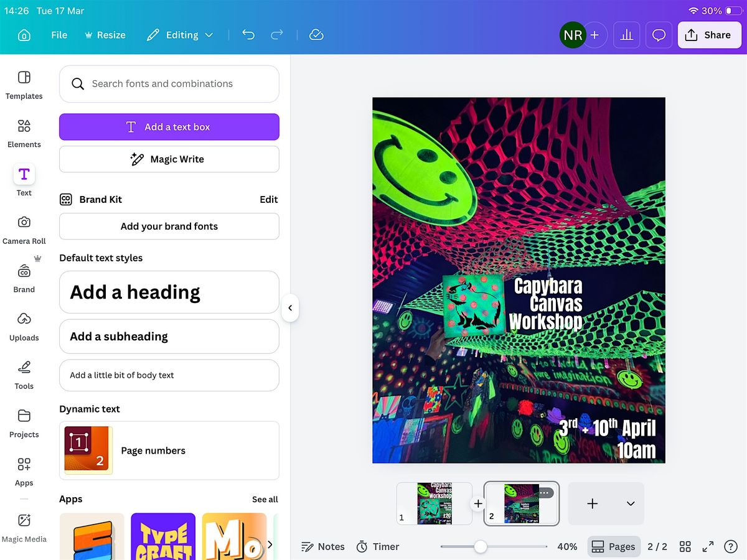The height and width of the screenshot is (560, 747).
Task: Select page 1 thumbnail
Action: point(435,503)
